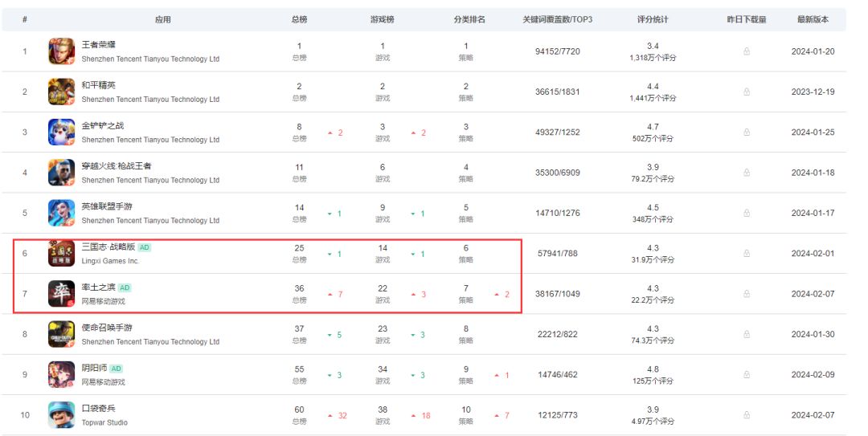Click the 2023-12-19 version date
This screenshot has width=868, height=436.
point(813,92)
